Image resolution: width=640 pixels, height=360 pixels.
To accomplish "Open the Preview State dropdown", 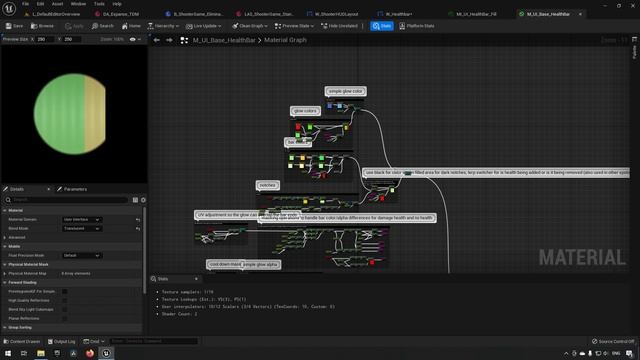I will coord(294,26).
